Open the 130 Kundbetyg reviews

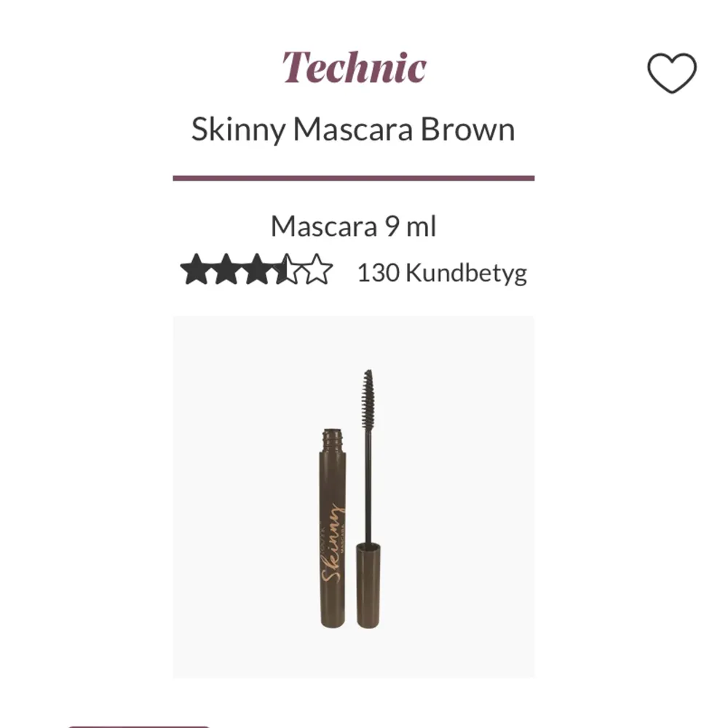(441, 273)
